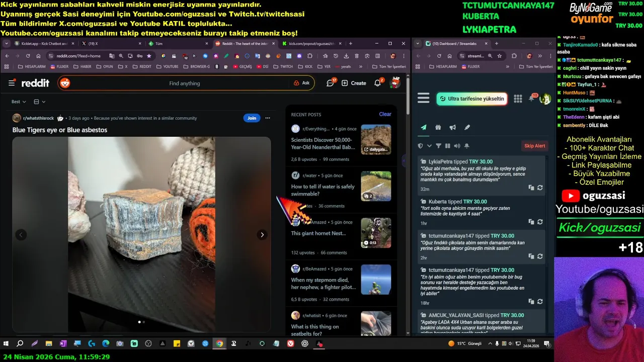Image resolution: width=644 pixels, height=362 pixels.
Task: Show previous image in post carousel
Action: click(21, 235)
